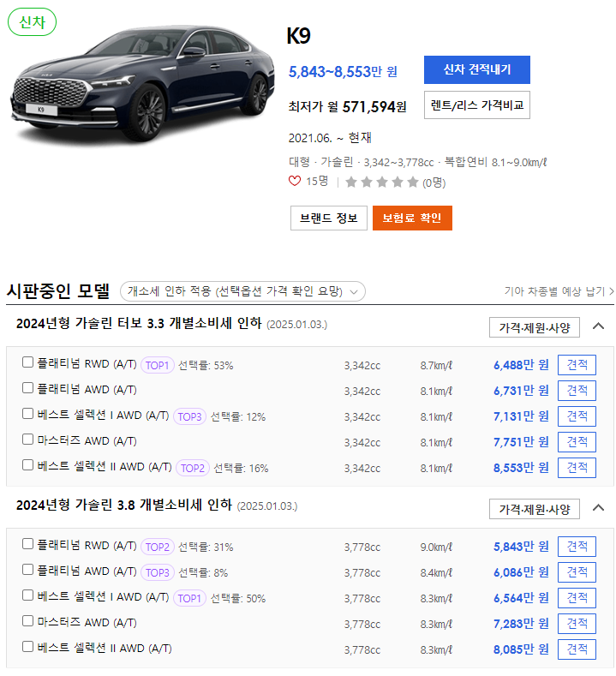Click 선택률: 50% text
Image resolution: width=616 pixels, height=676 pixels.
pyautogui.click(x=238, y=599)
